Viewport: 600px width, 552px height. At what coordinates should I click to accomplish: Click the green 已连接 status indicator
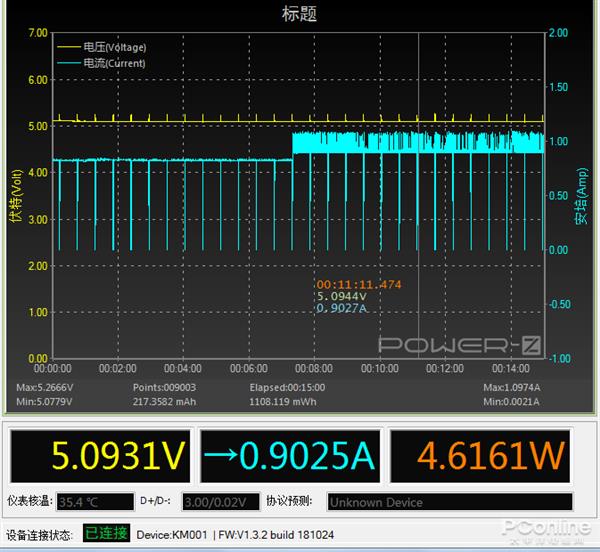(x=106, y=533)
